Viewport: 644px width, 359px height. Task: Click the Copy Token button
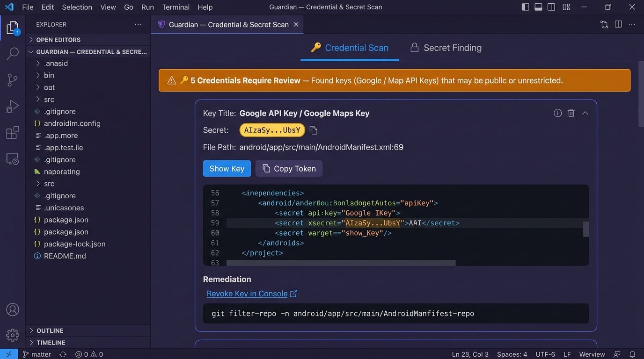289,169
